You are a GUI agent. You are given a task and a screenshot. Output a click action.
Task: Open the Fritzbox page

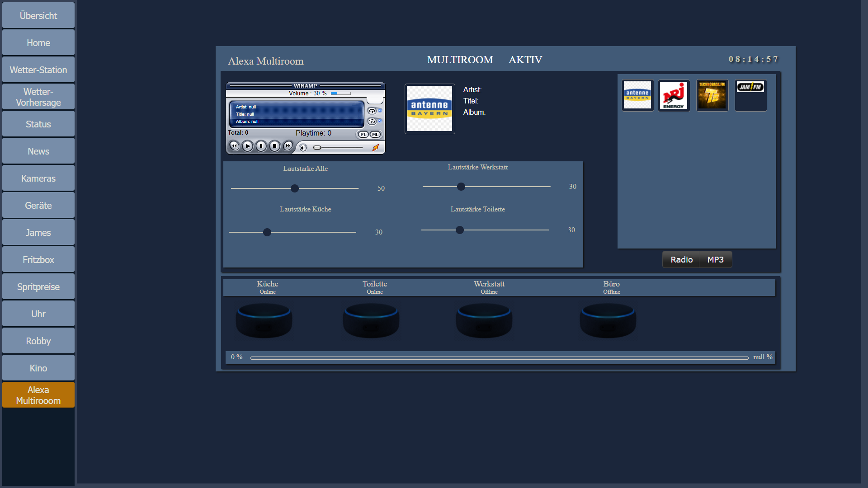38,260
